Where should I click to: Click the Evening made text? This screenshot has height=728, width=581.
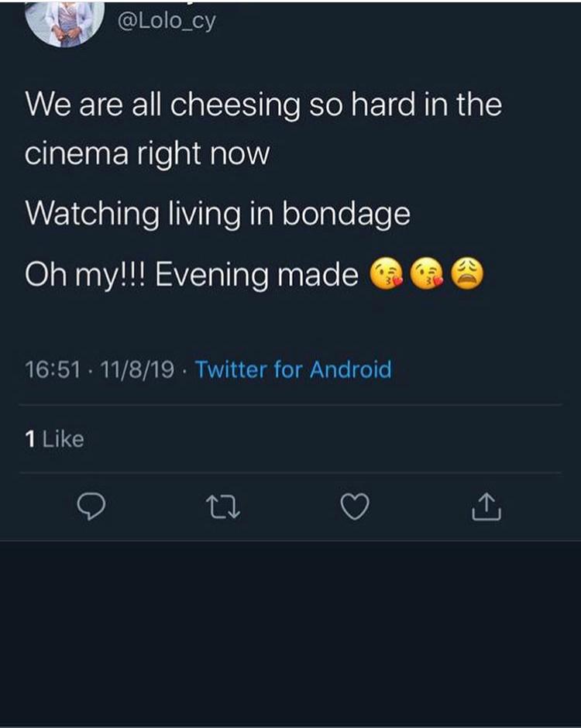[257, 276]
